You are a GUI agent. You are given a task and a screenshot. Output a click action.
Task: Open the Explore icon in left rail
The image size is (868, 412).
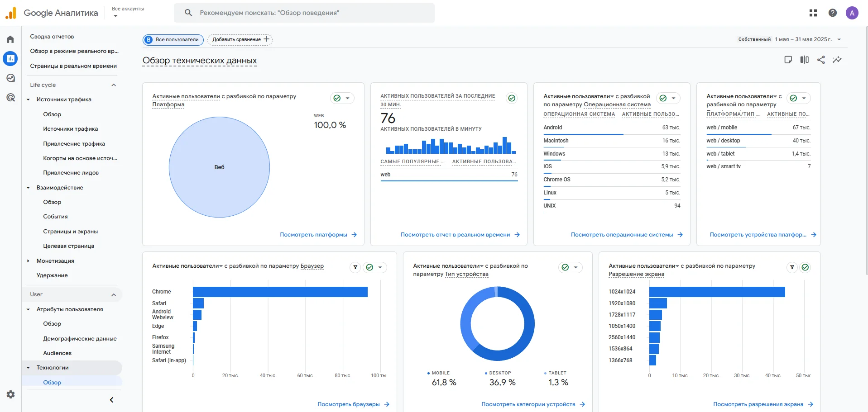[x=10, y=78]
